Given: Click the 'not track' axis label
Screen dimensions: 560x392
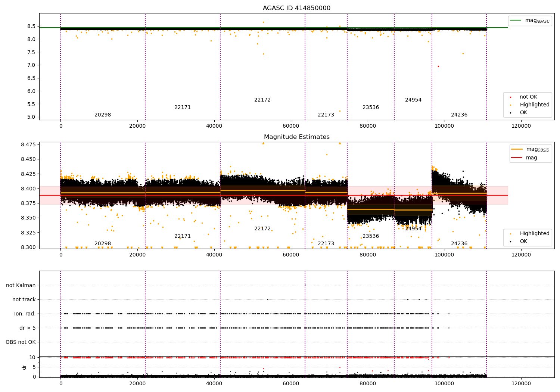Looking at the screenshot, I should click(x=24, y=300).
